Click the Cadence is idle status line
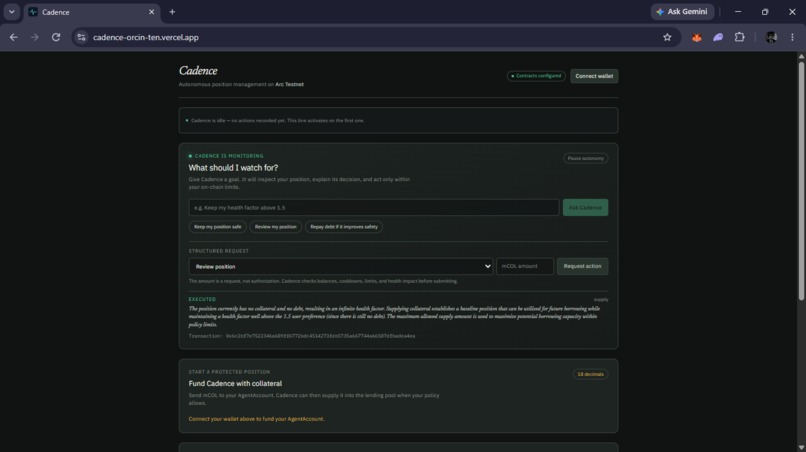The width and height of the screenshot is (806, 452). [278, 121]
